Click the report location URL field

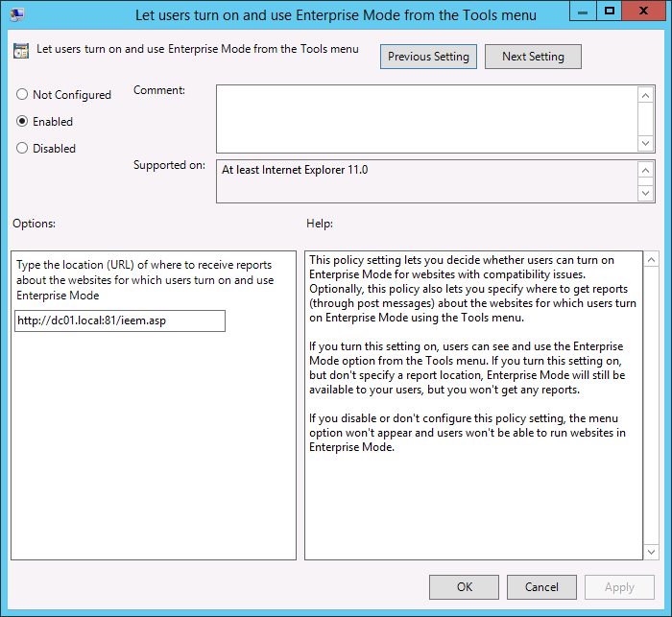(120, 320)
